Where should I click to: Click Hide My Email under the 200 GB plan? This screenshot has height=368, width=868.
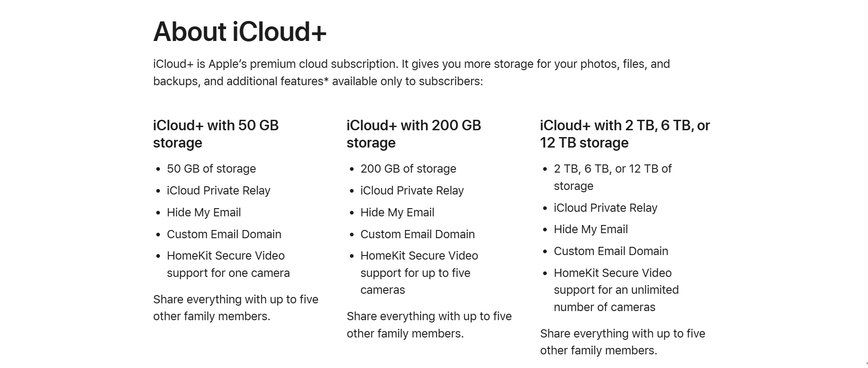397,212
